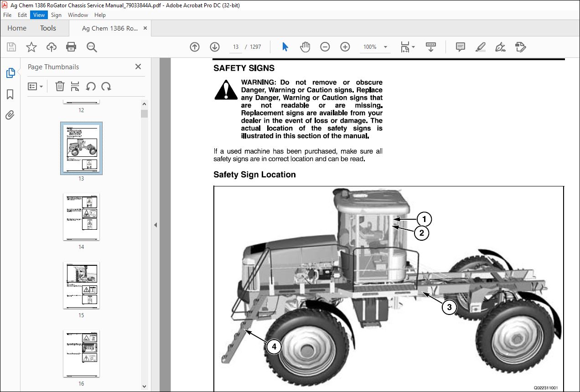Open thumbnail options dropdown menu
The image size is (580, 392).
35,86
